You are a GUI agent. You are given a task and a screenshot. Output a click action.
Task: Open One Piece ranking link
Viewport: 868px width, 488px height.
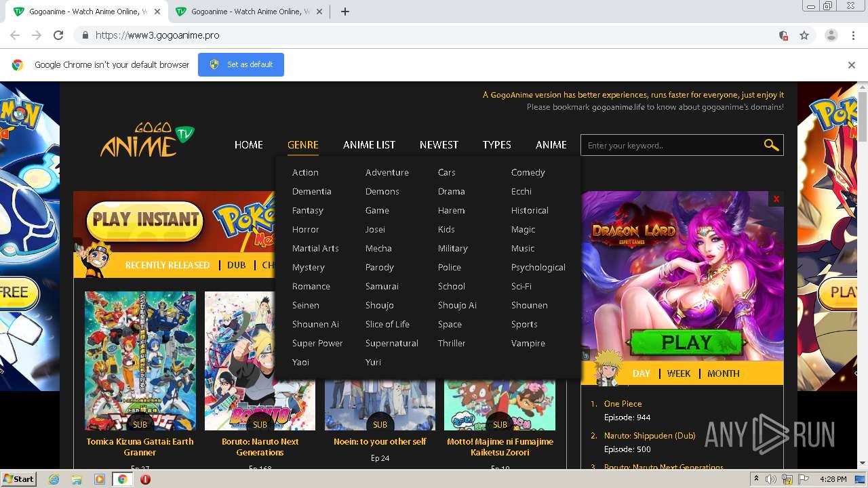click(623, 403)
